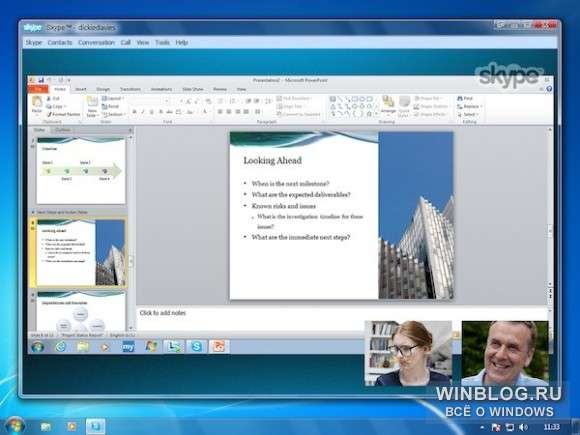
Task: Open the Call menu
Action: click(x=125, y=43)
